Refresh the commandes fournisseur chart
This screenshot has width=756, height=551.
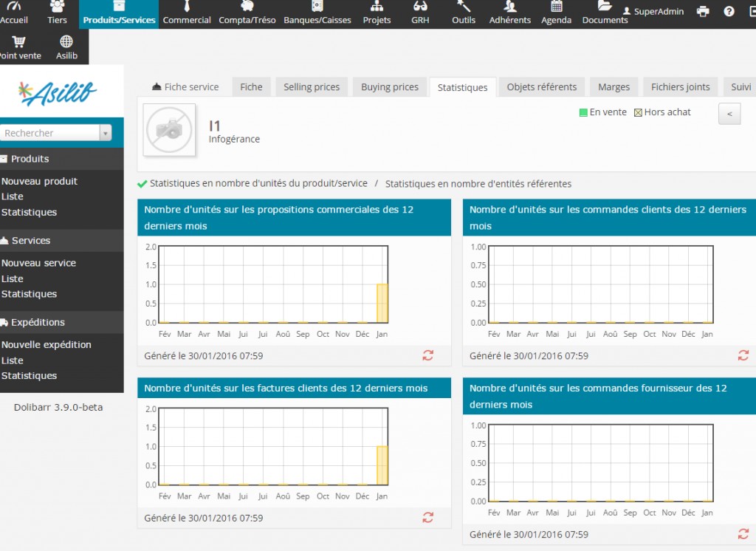pos(743,534)
